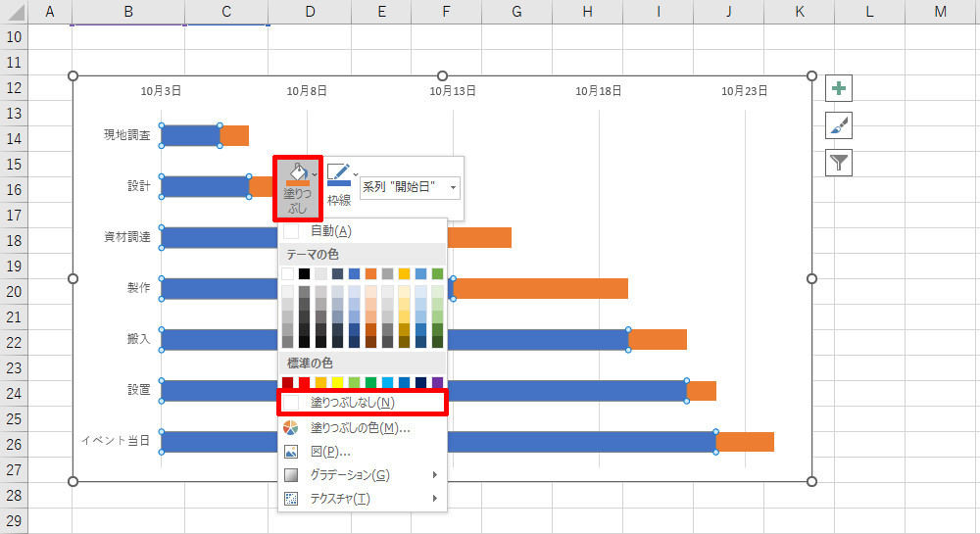Pick the white theme color swatch

pyautogui.click(x=287, y=273)
